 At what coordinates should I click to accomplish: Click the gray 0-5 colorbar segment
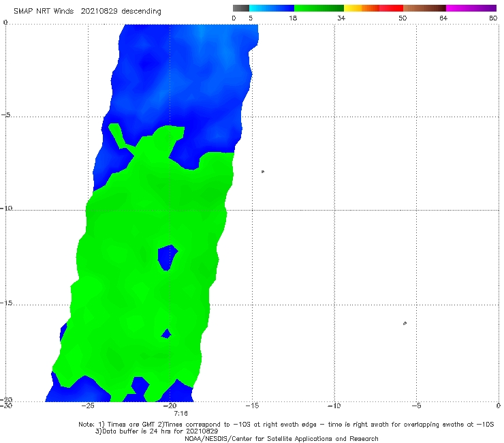(x=240, y=8)
